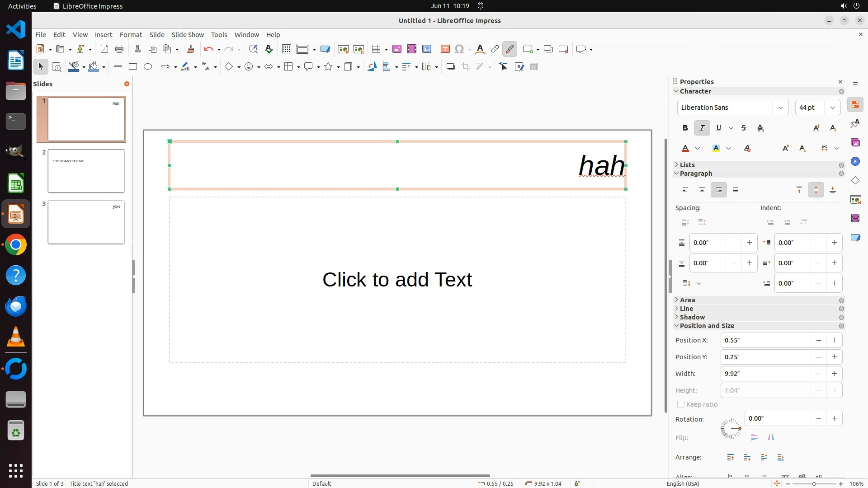Viewport: 868px width, 488px height.
Task: Click the Crop Image icon
Action: coord(466,67)
